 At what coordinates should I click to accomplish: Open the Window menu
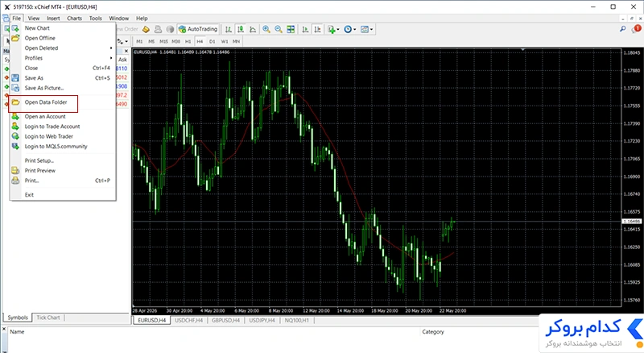tap(118, 18)
